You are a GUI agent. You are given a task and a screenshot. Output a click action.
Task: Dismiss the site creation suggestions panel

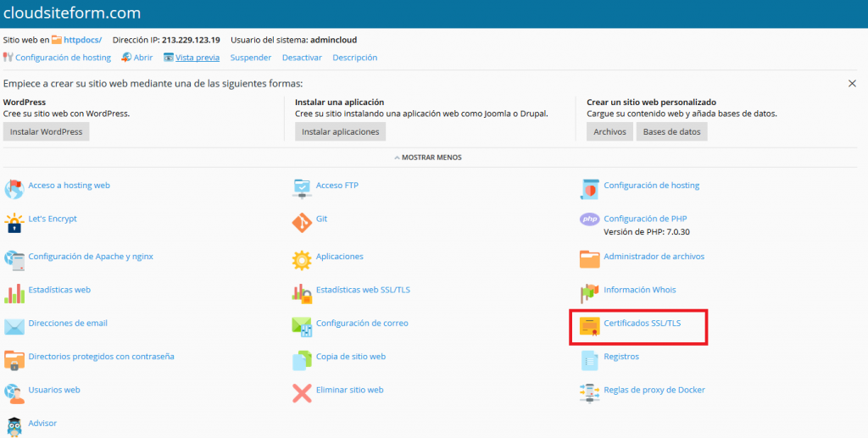(852, 84)
